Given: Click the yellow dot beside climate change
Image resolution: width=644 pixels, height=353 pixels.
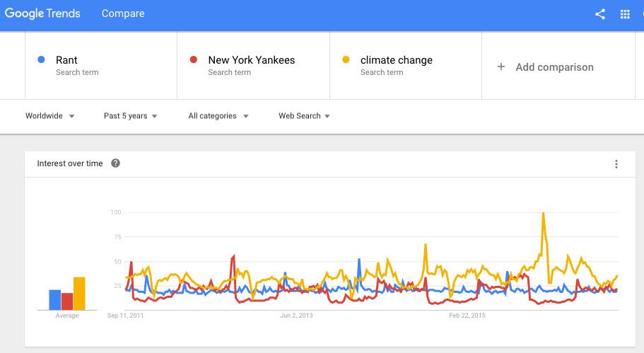Looking at the screenshot, I should click(346, 60).
